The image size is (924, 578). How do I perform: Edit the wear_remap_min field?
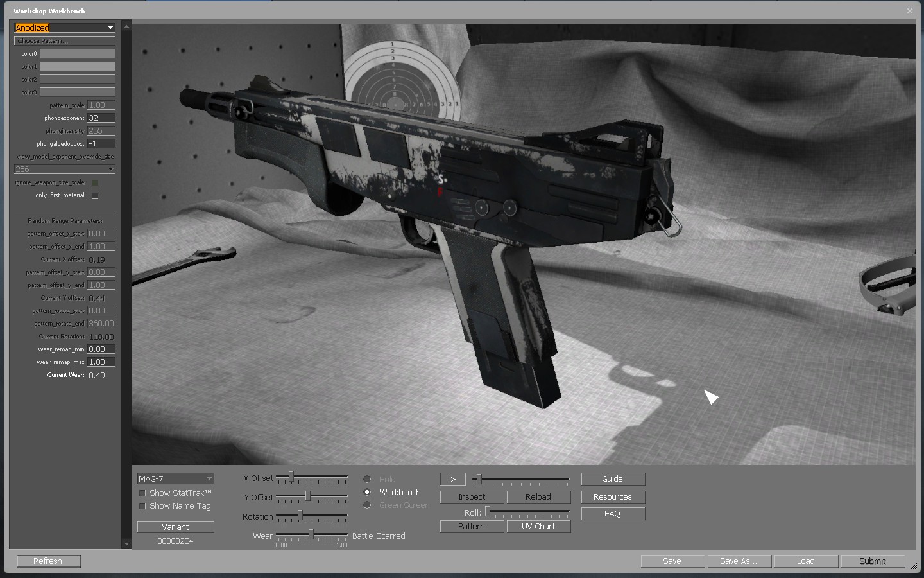[x=101, y=349]
